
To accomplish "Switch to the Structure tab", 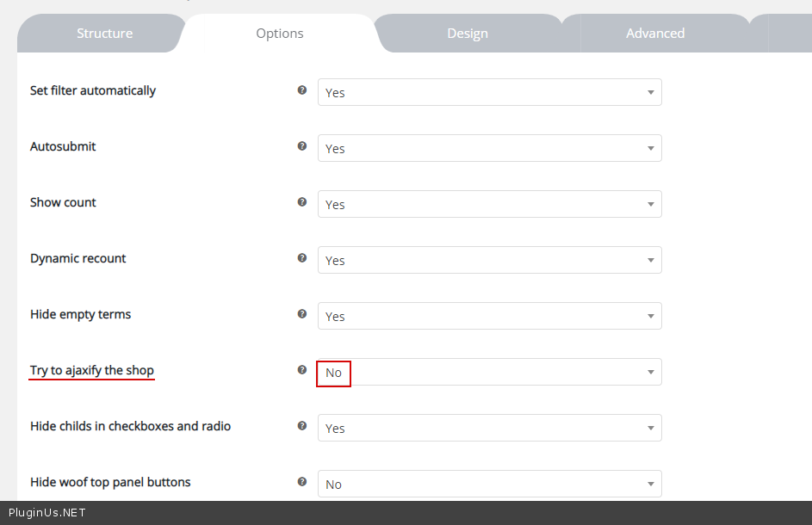I will click(104, 34).
